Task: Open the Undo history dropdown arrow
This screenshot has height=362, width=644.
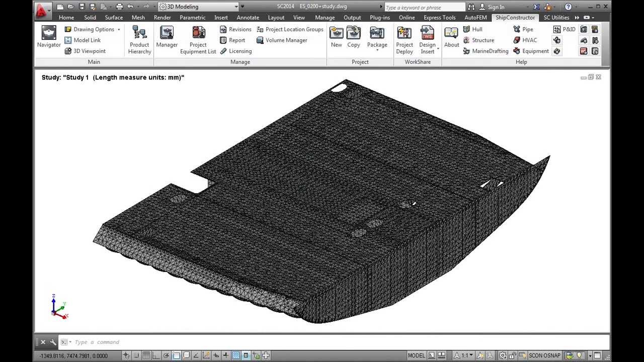Action: 138,7
